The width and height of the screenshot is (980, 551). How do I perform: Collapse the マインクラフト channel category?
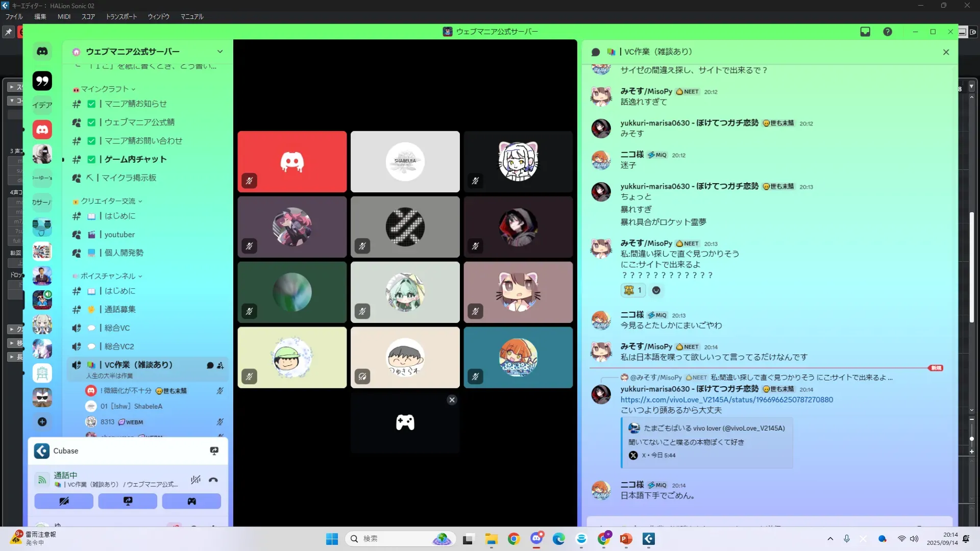(105, 89)
